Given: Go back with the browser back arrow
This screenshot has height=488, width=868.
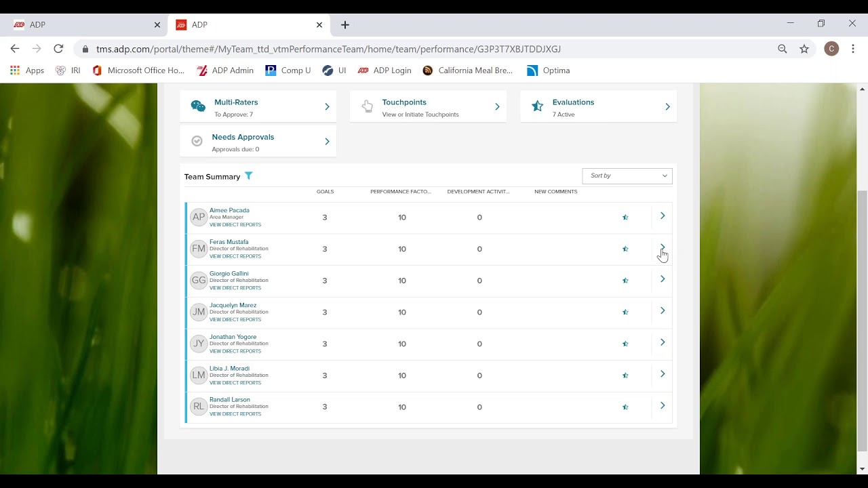Looking at the screenshot, I should pyautogui.click(x=15, y=49).
